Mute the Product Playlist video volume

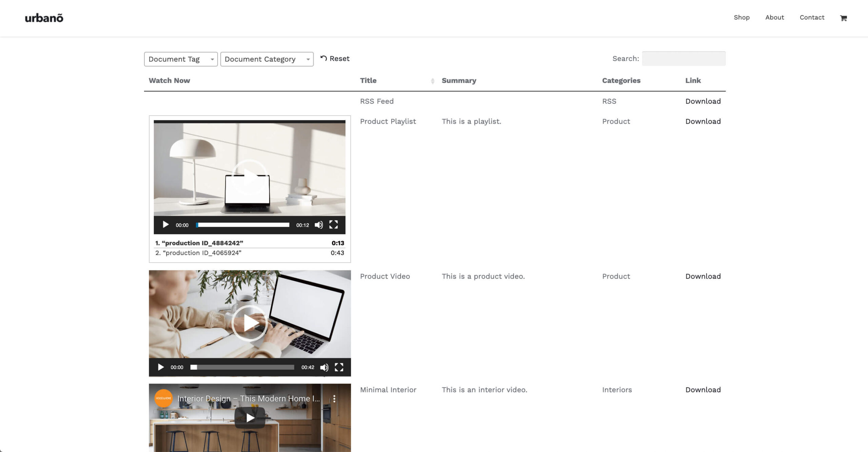point(319,225)
